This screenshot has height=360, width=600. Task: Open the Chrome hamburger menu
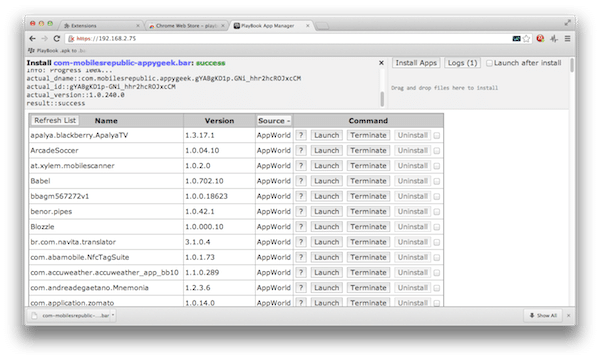(567, 39)
